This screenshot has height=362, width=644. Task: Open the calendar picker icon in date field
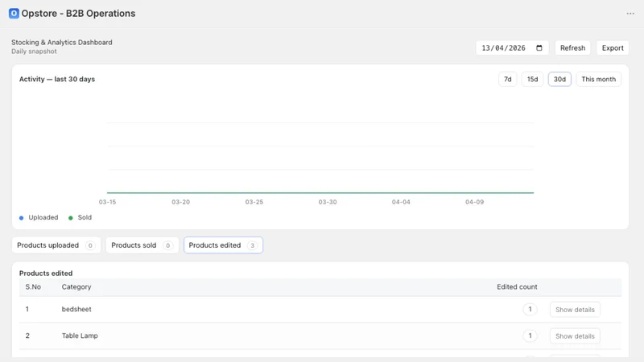[539, 48]
